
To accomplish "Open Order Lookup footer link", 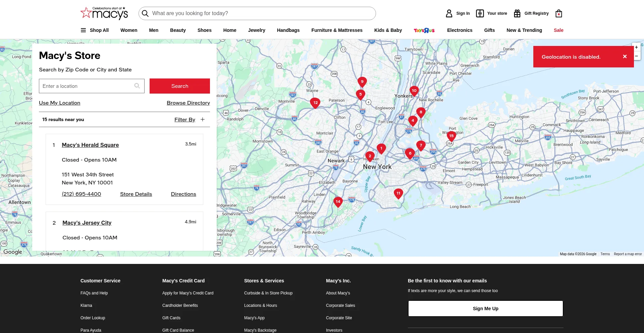I will (93, 318).
